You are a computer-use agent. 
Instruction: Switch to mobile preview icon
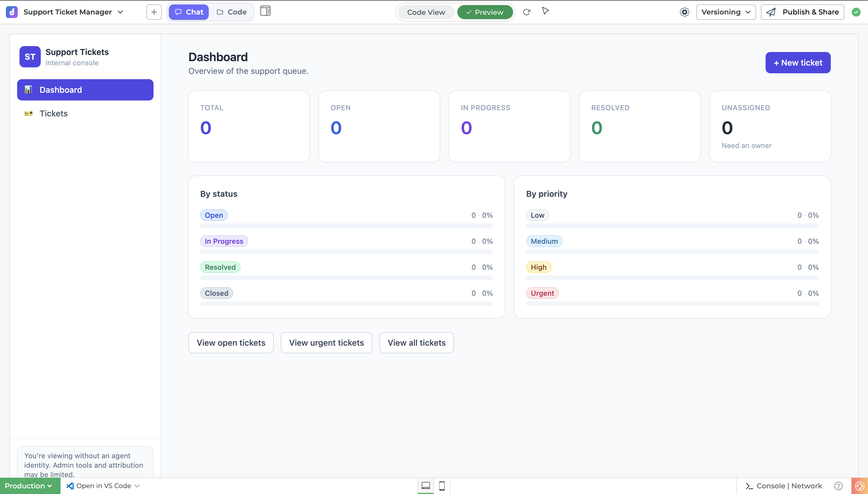(x=442, y=486)
